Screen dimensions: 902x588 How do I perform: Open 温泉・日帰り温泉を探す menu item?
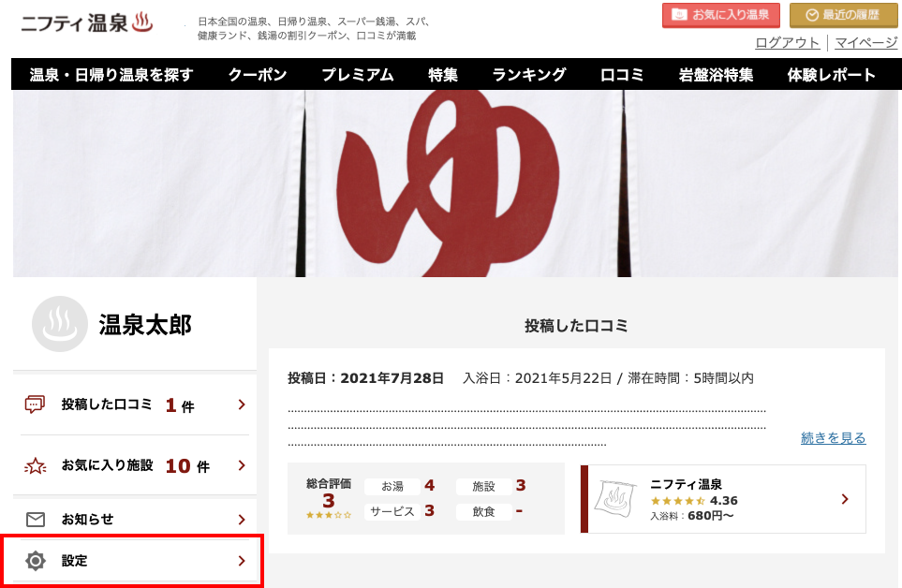[x=111, y=75]
